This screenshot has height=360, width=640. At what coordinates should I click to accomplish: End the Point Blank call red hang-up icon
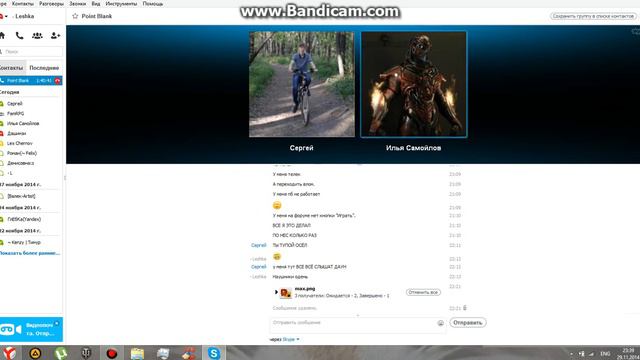pyautogui.click(x=58, y=81)
